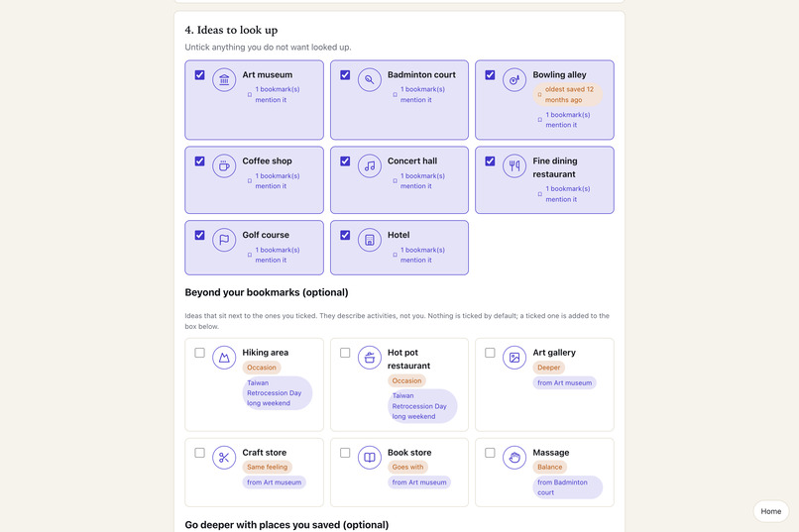Untick the Bowling alley checkbox
Viewport: 799px width, 532px height.
click(490, 75)
